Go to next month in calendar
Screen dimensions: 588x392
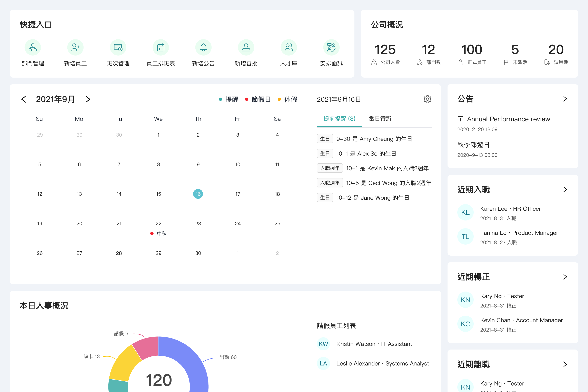tap(88, 99)
